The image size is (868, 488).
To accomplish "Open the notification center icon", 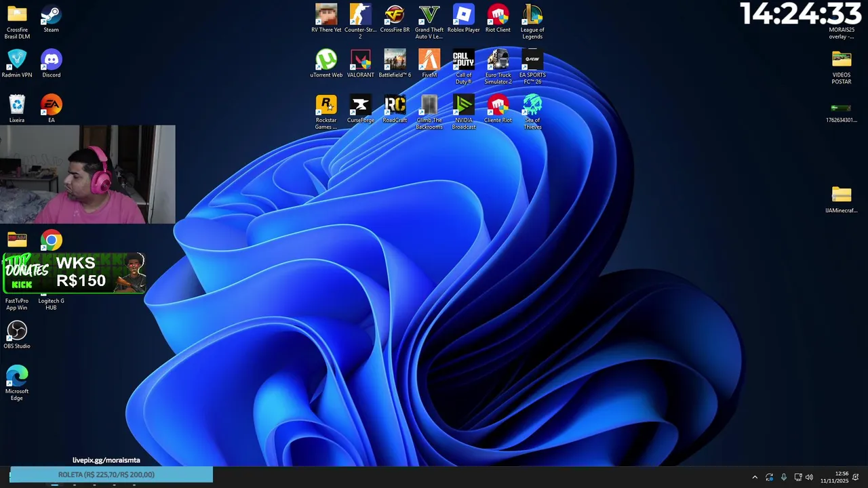I will coord(856,477).
